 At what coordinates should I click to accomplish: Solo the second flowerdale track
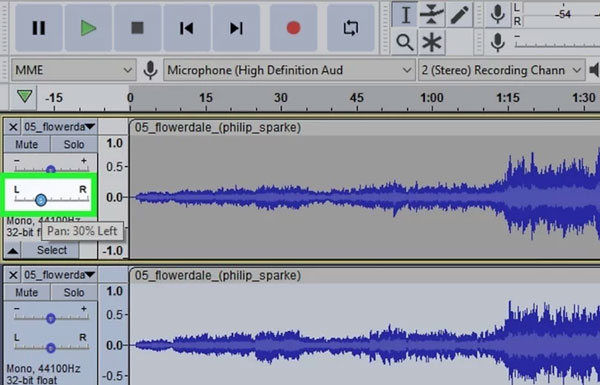tap(74, 292)
